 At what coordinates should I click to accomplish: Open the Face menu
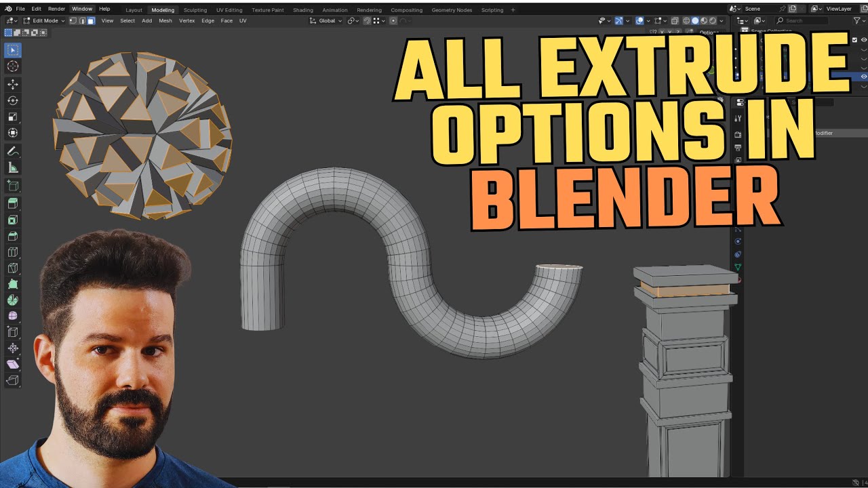[226, 20]
